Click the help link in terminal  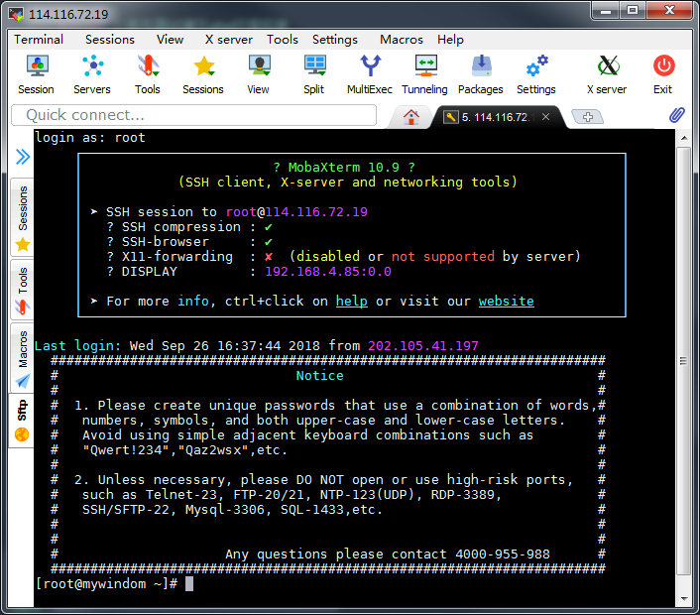coord(351,301)
